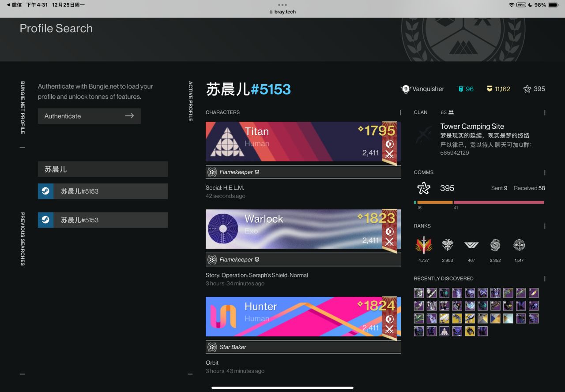
Task: Click the rank icon showing 467
Action: (x=471, y=245)
